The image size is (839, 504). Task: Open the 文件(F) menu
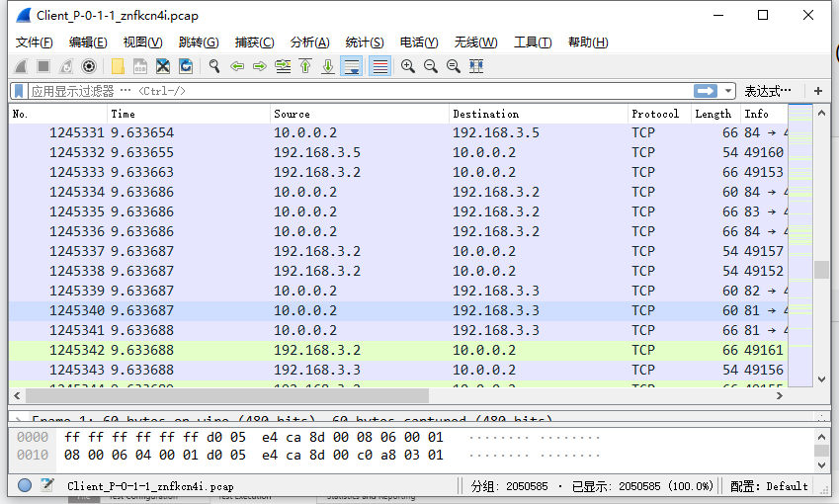(34, 42)
